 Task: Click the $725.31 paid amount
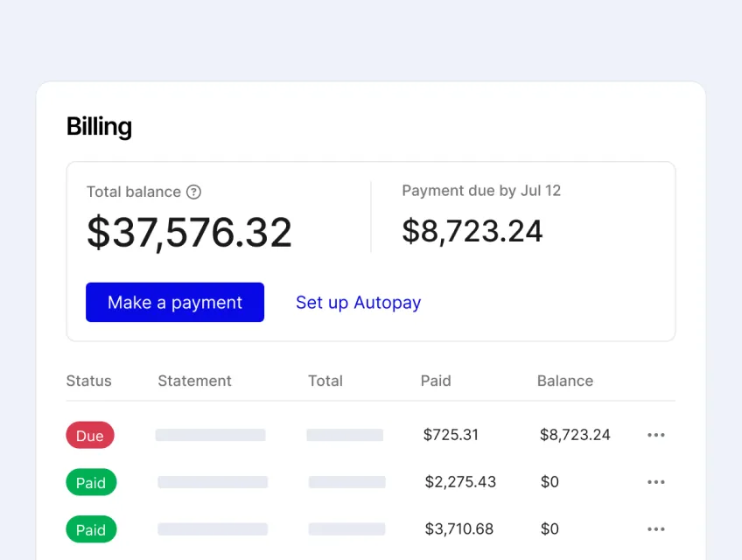pos(451,435)
